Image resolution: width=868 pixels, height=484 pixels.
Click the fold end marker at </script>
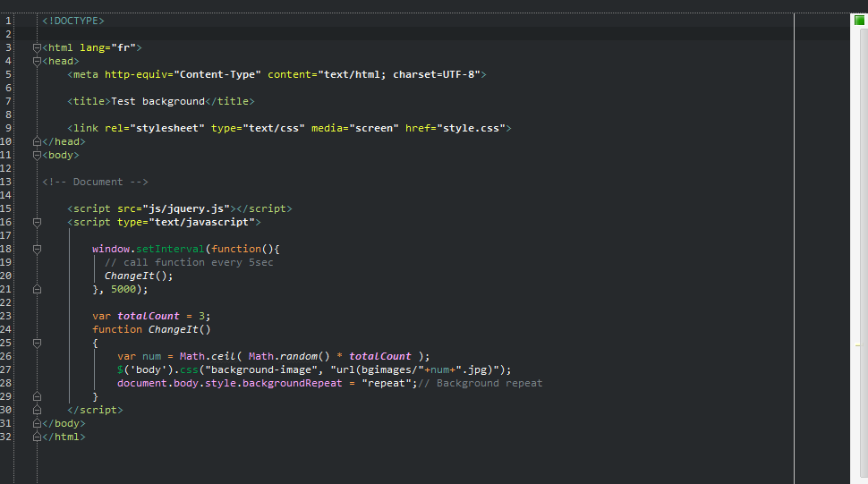tap(37, 410)
